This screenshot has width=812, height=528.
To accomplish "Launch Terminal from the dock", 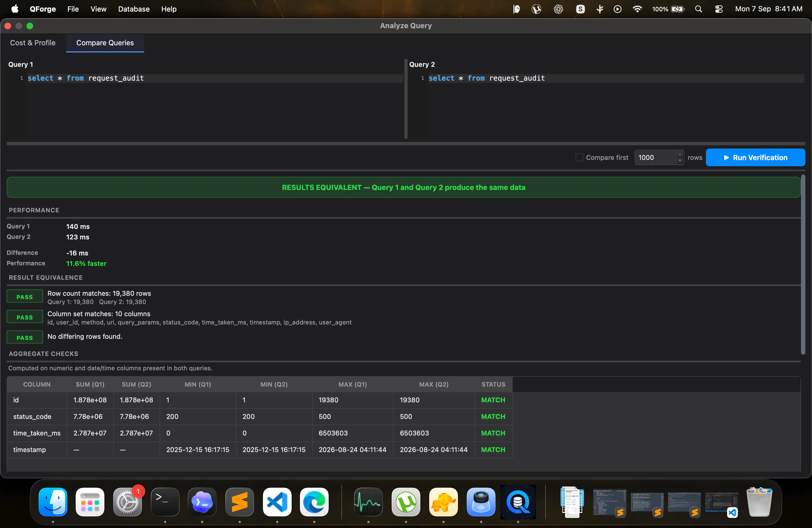I will coord(165,502).
